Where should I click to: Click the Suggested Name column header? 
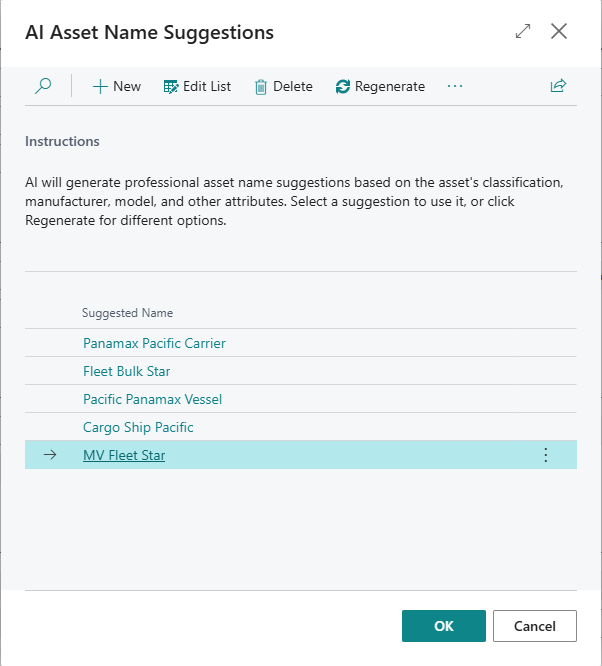127,313
